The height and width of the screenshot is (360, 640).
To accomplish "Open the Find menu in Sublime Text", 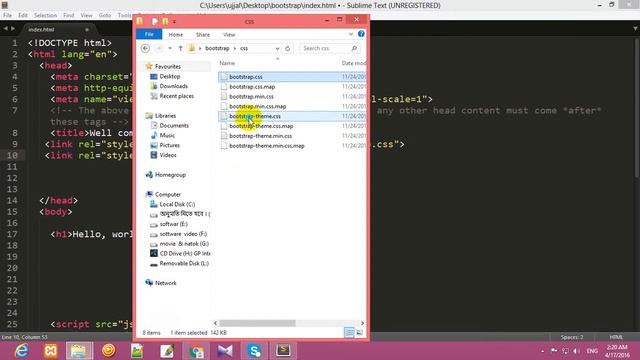I will point(69,15).
